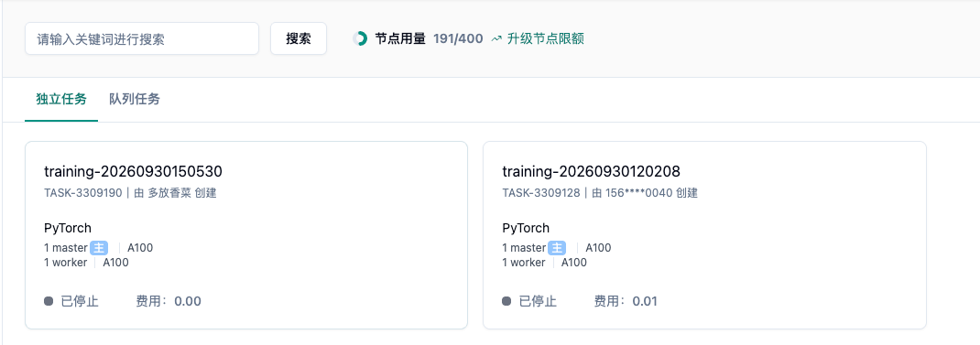
Task: Click the node usage donut chart icon
Action: pos(360,38)
